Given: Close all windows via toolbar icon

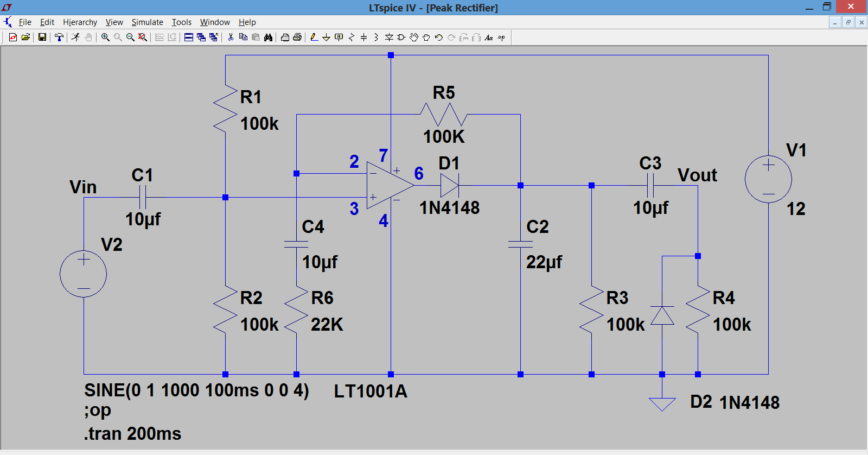Looking at the screenshot, I should (x=214, y=37).
